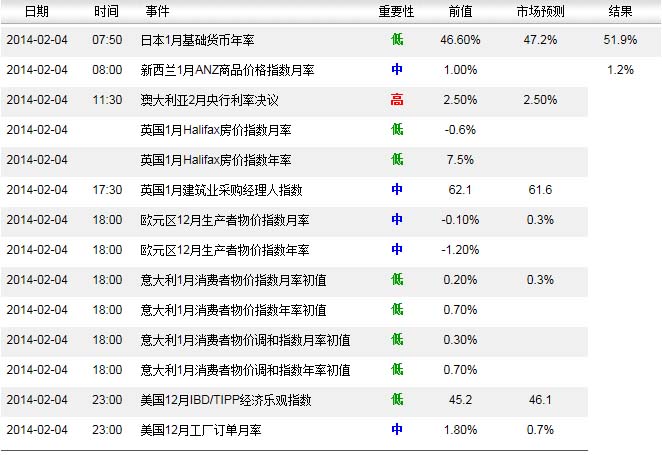Click the 前值 column header
662x455 pixels.
(x=460, y=12)
